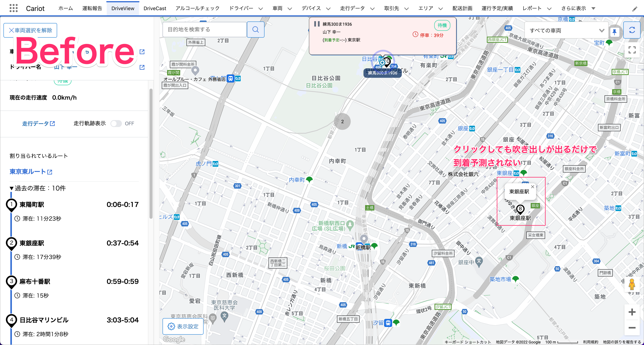644x345 pixels.
Task: Select the 麻布十番駅 stay row
Action: tap(74, 288)
